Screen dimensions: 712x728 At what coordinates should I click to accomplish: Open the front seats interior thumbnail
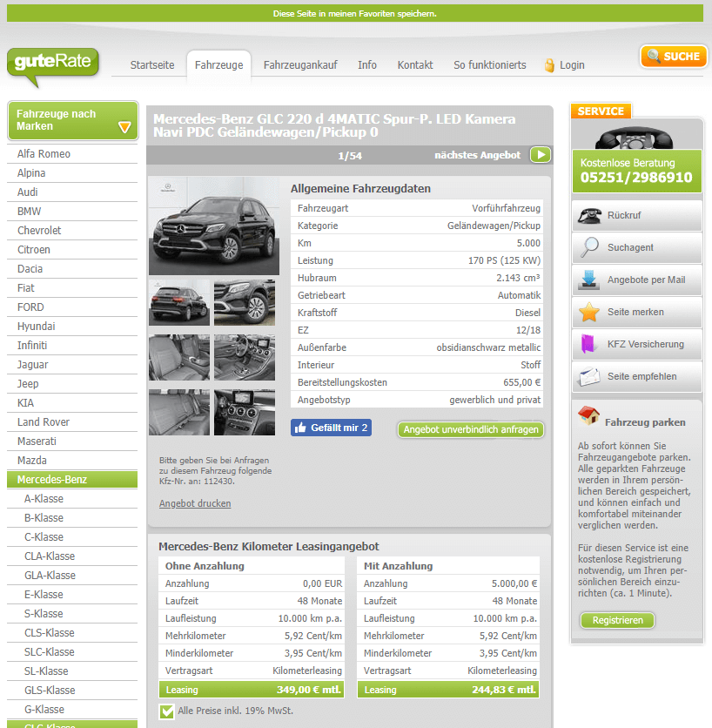click(x=179, y=358)
